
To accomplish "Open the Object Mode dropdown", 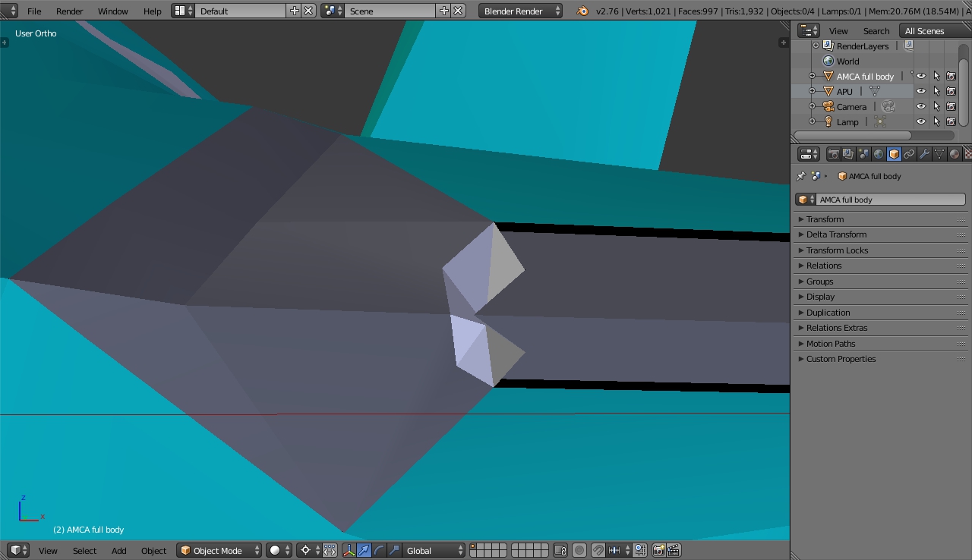I will coord(219,550).
